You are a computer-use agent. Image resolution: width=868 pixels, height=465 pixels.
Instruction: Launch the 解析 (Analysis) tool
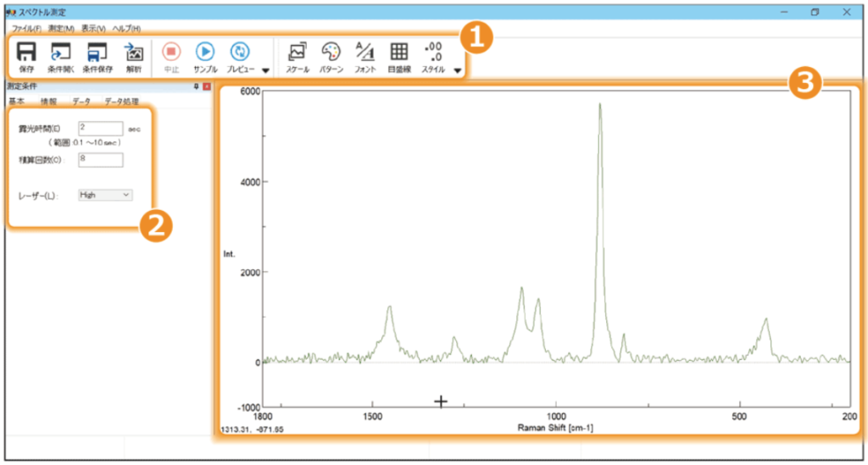[134, 56]
